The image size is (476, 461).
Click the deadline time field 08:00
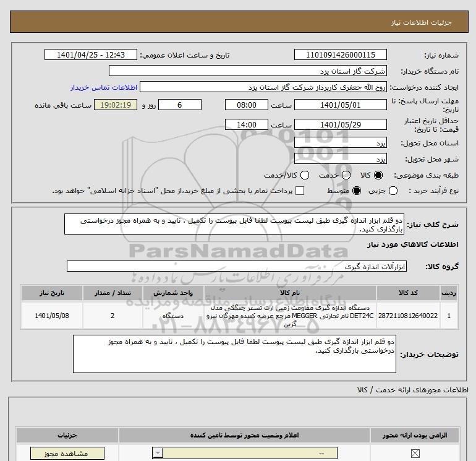[x=247, y=105]
